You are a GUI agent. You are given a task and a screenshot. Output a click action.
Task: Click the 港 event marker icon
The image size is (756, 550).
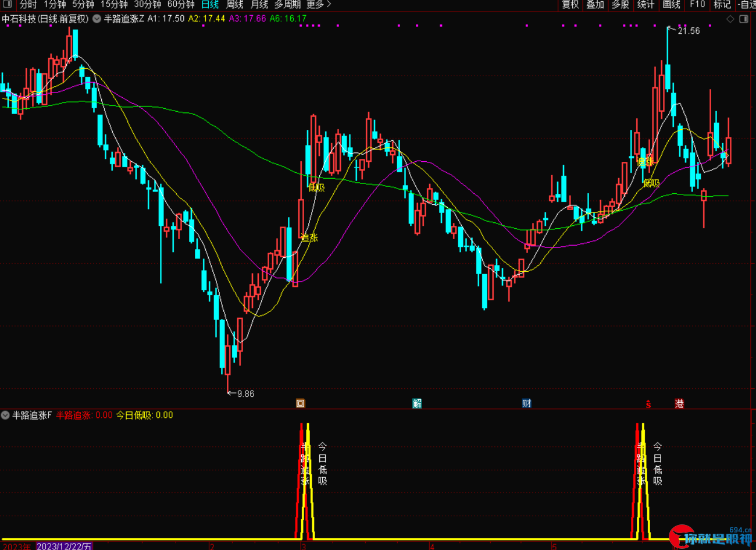[679, 403]
